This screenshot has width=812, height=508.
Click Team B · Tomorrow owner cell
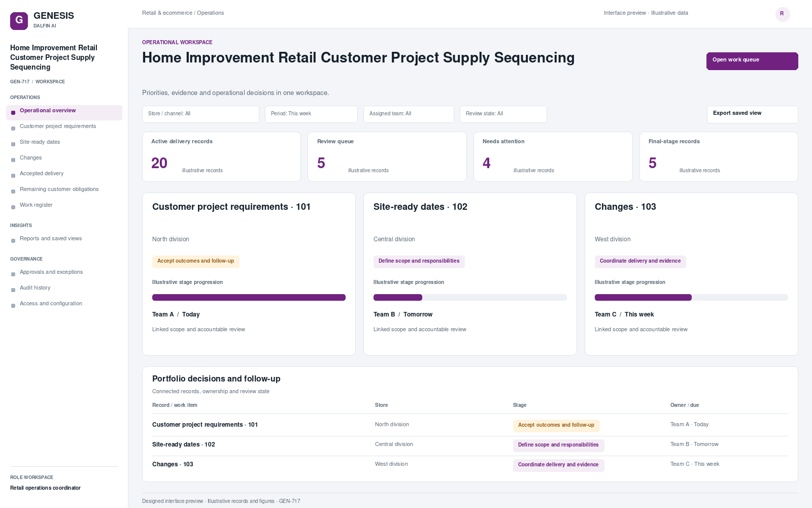click(x=695, y=444)
